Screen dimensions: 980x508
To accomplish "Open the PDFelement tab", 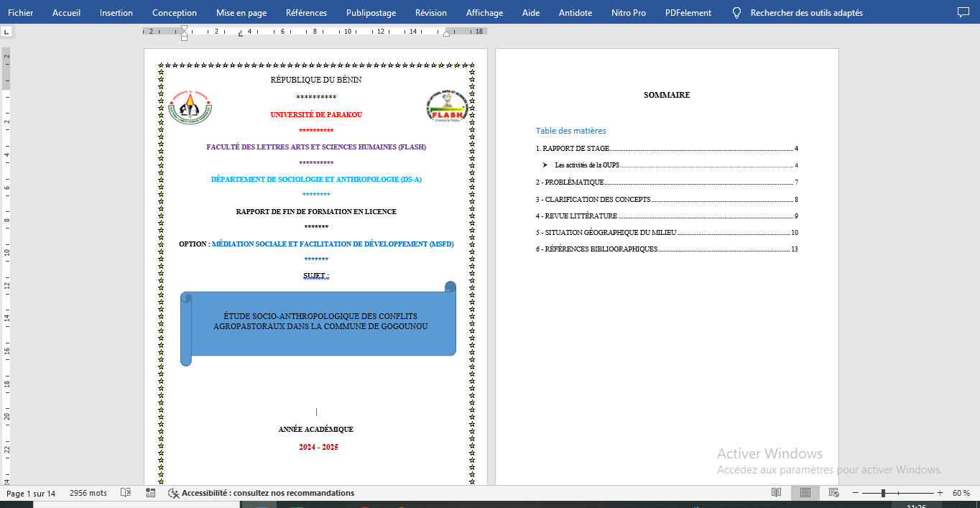I will pyautogui.click(x=688, y=13).
